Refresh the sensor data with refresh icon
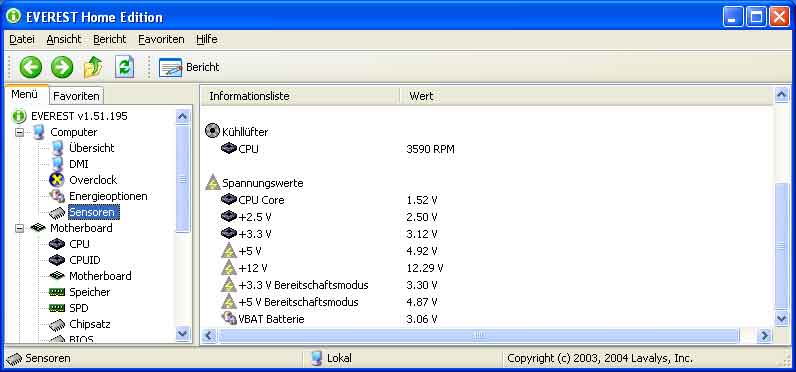This screenshot has height=372, width=796. click(124, 67)
